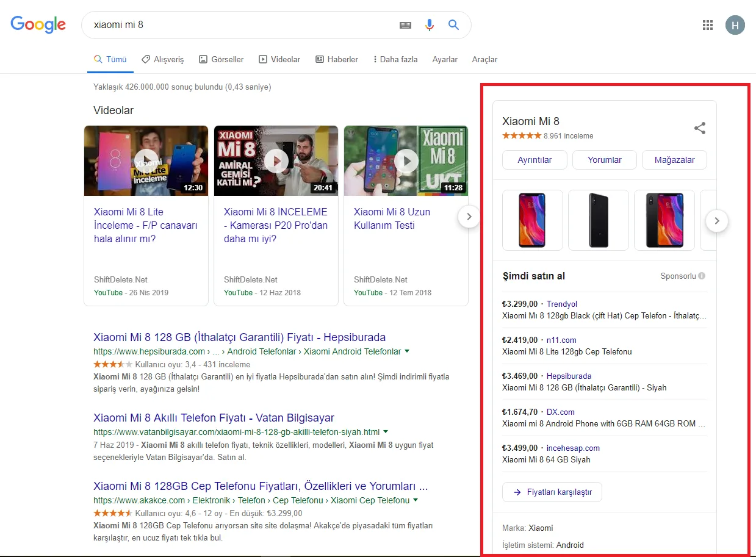Screen dimensions: 756x557
Task: Click the Sponsorlu info icon
Action: [x=702, y=276]
